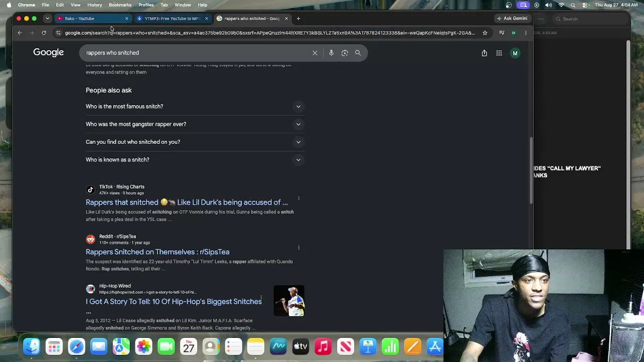Screen dimensions: 644x362
Task: Open the Bookmarks menu
Action: (x=120, y=5)
